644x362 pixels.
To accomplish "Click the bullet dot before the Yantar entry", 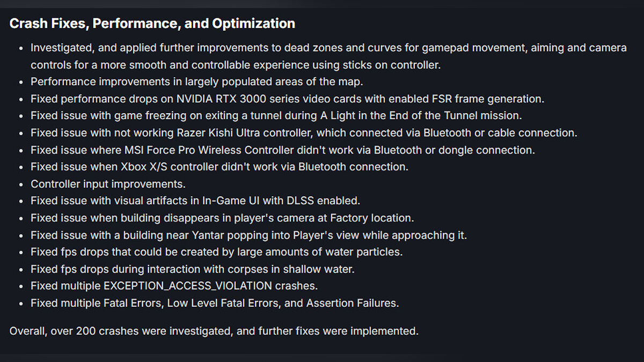I will pos(20,235).
